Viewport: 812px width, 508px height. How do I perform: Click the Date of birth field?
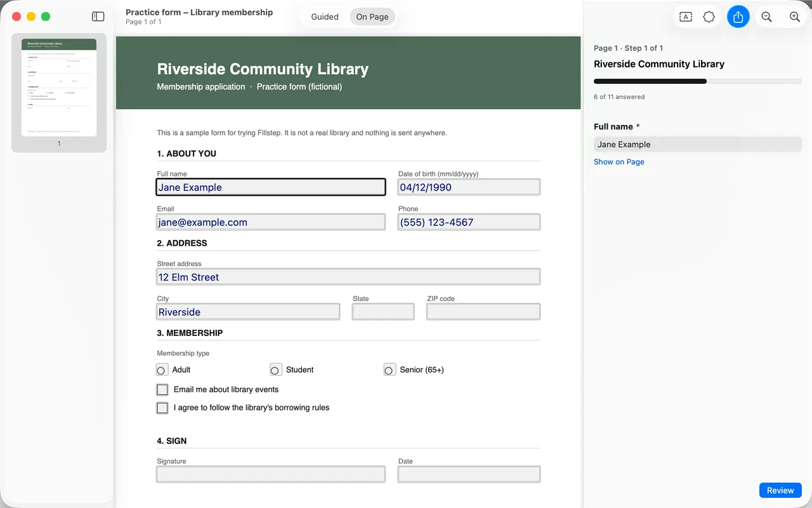469,187
